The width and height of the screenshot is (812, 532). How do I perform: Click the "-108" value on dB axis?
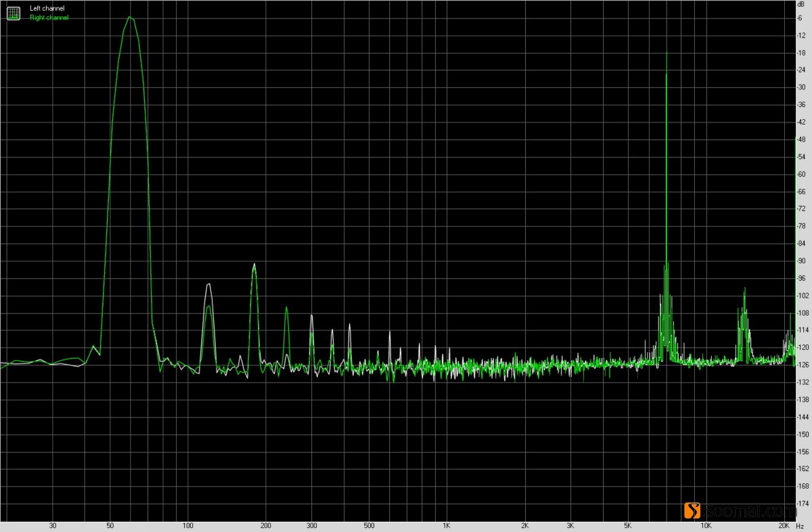(x=803, y=313)
